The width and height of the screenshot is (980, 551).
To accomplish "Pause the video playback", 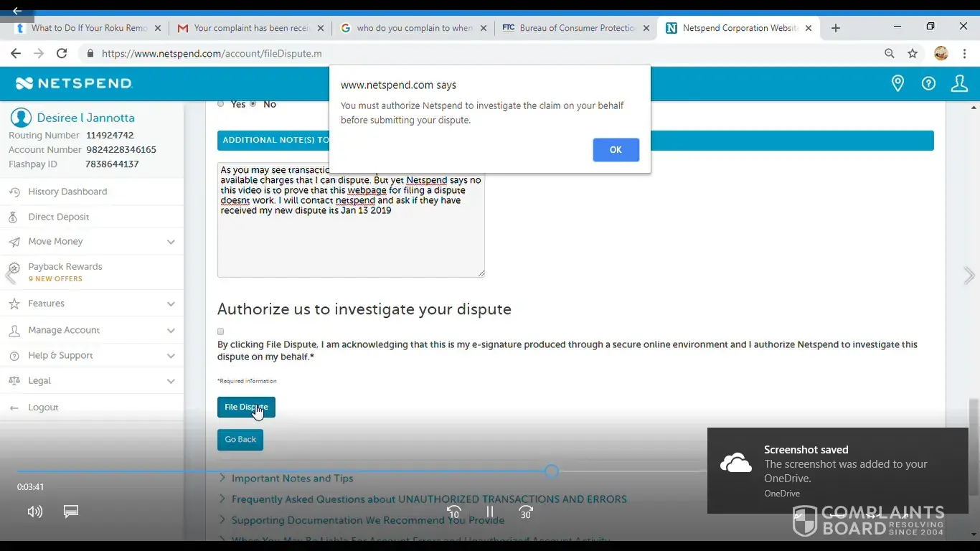I will coord(490,512).
